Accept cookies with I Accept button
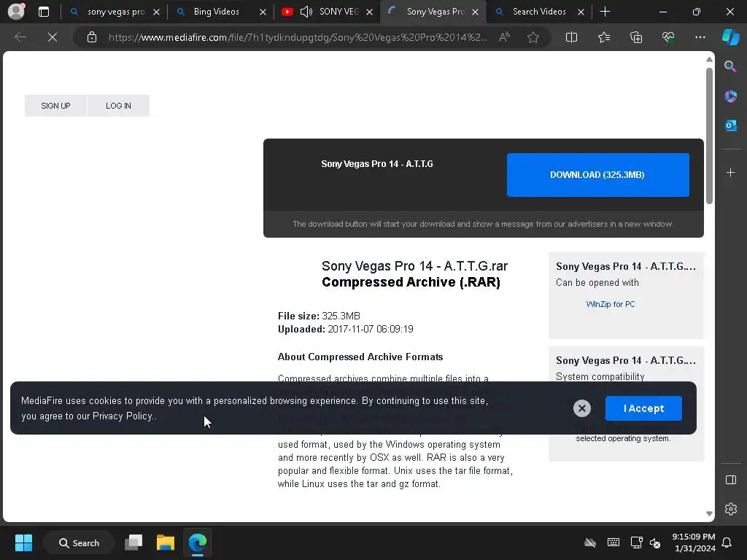This screenshot has height=560, width=747. pos(643,408)
